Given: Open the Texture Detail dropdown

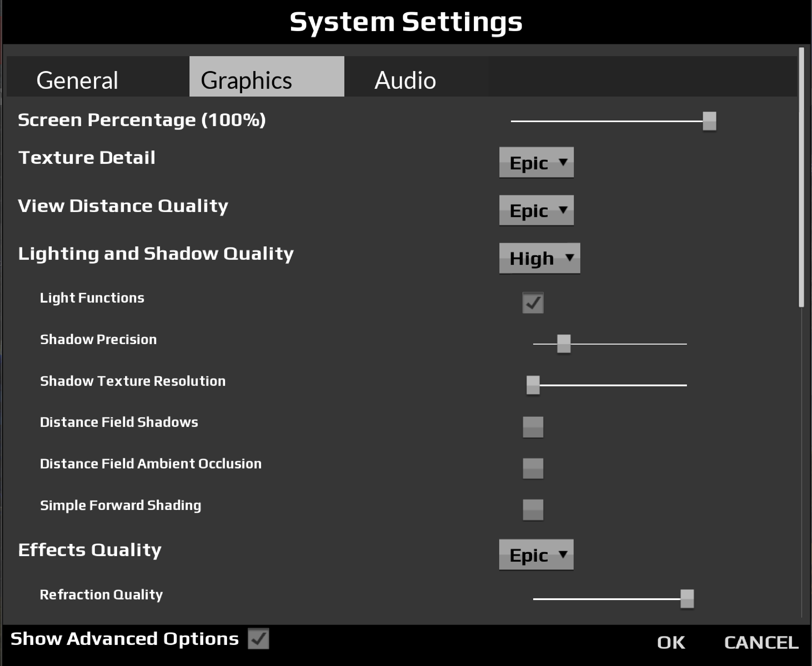Looking at the screenshot, I should [536, 162].
